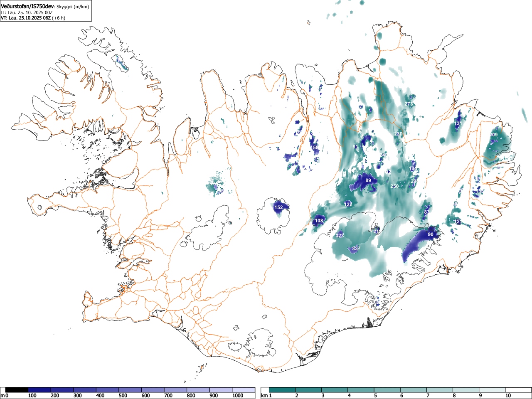The image size is (532, 399).
Task: Click the 5 tick label on the kilometer scale
Action: (x=375, y=396)
